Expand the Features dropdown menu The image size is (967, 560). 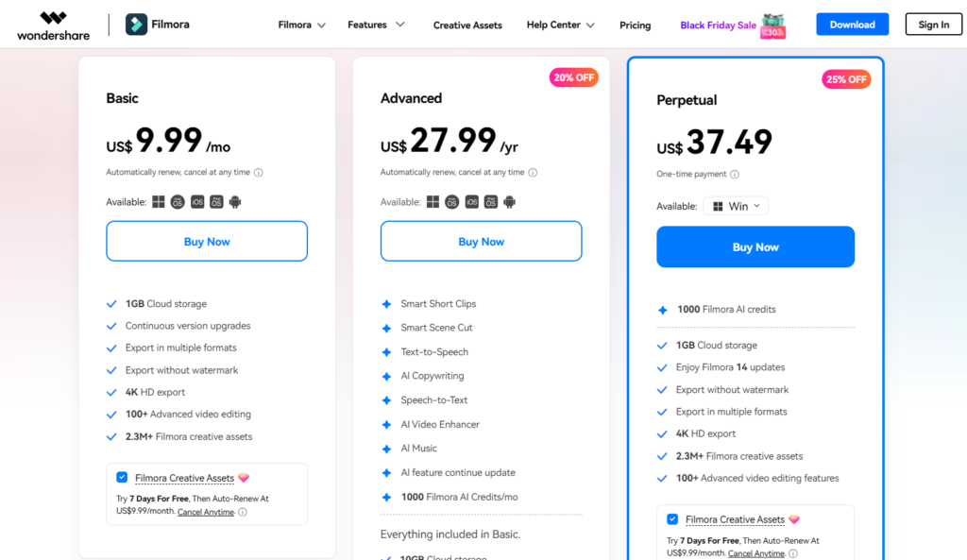coord(376,25)
